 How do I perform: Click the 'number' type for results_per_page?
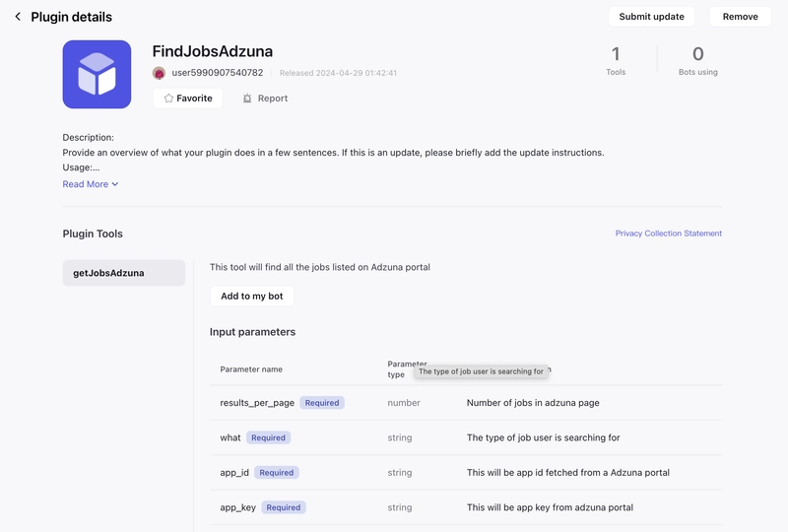pos(404,403)
